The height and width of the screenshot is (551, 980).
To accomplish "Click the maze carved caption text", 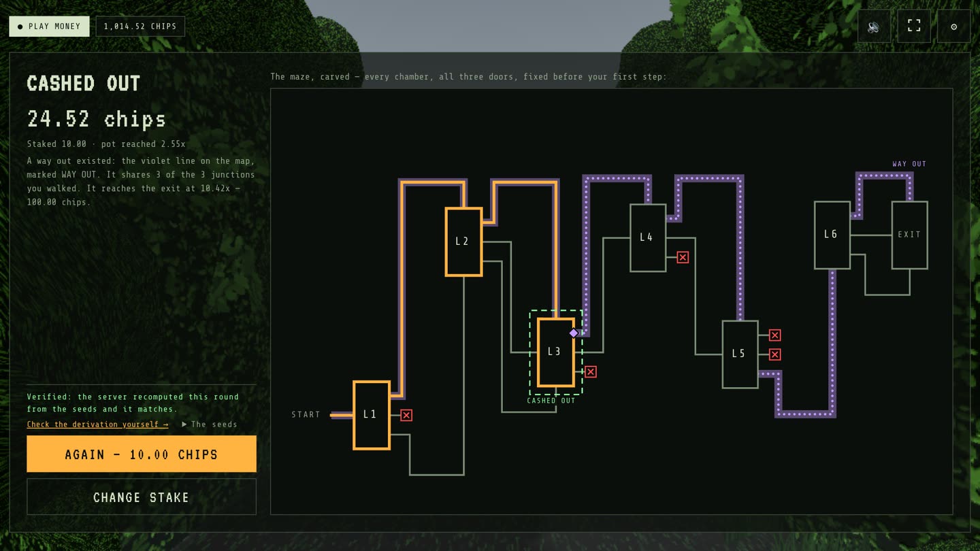I will coord(468,77).
